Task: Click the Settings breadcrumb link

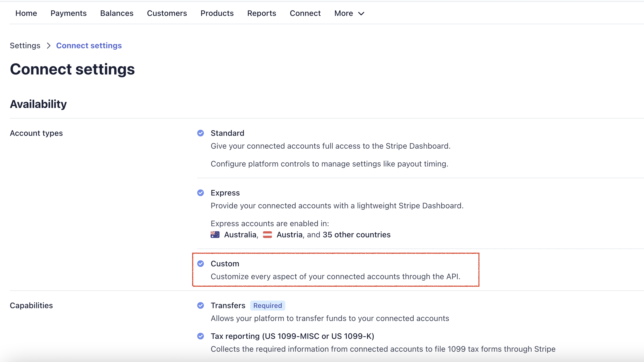Action: click(x=25, y=46)
